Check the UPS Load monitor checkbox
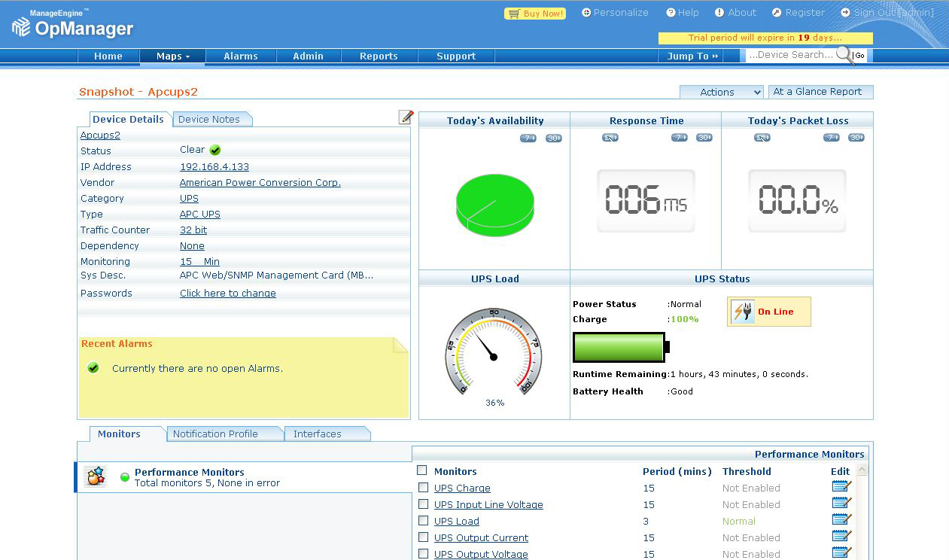949x560 pixels. [x=423, y=521]
